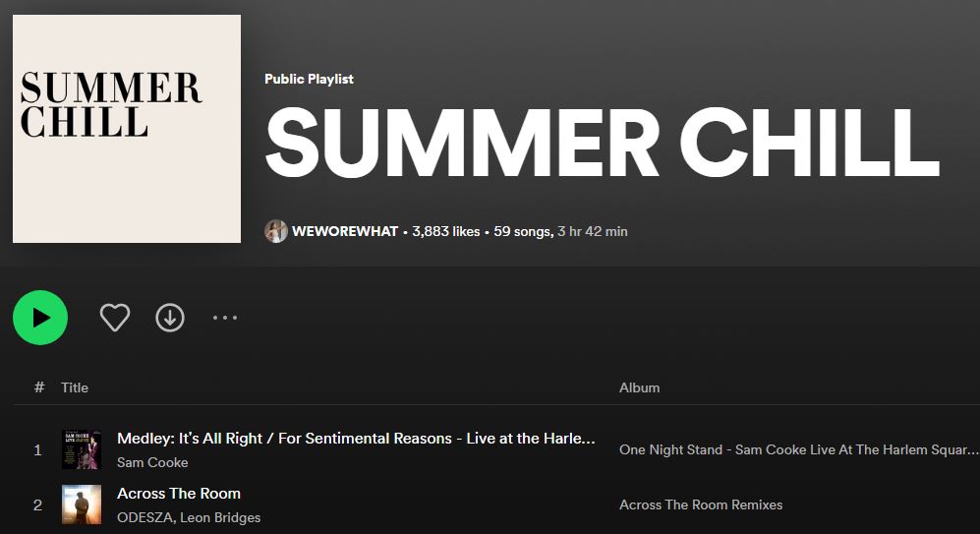Screen dimensions: 980x534
Task: Click the SUMMER CHILL playlist cover art
Action: [127, 129]
